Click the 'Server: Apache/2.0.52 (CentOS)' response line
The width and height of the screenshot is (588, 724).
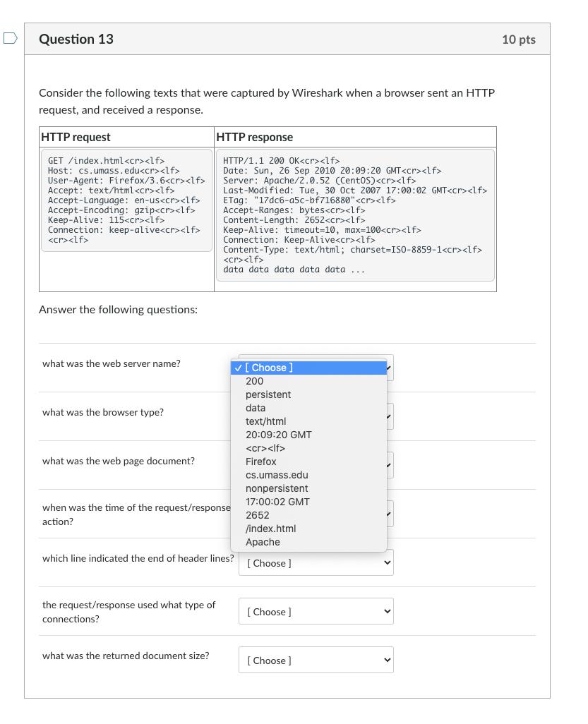pyautogui.click(x=320, y=181)
